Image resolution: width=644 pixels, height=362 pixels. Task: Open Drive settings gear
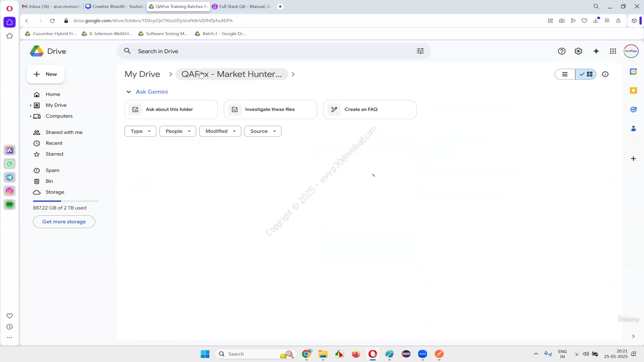click(x=579, y=51)
